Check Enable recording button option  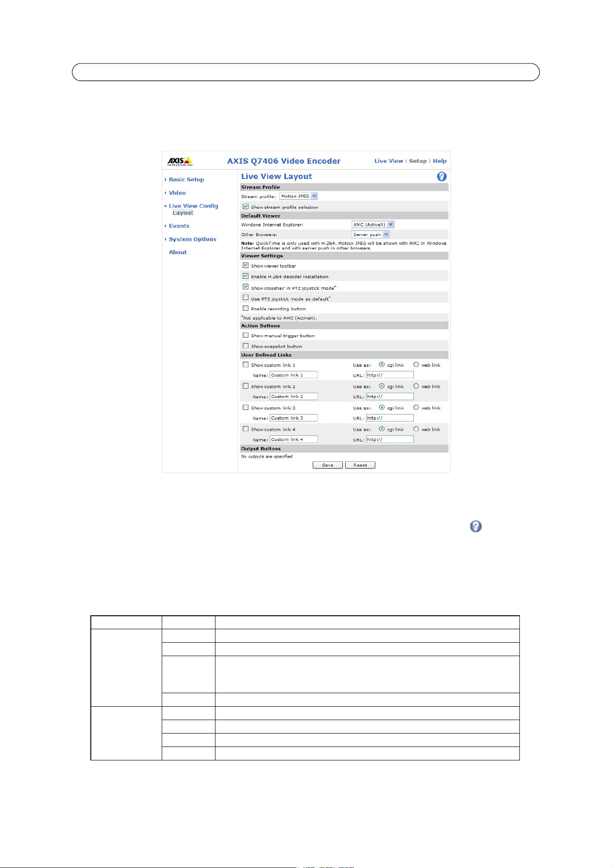click(246, 308)
